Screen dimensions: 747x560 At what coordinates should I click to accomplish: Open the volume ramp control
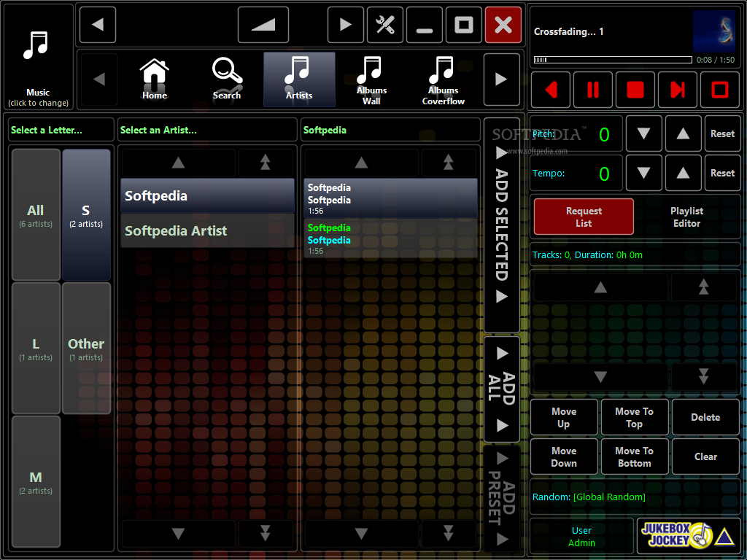coord(263,25)
